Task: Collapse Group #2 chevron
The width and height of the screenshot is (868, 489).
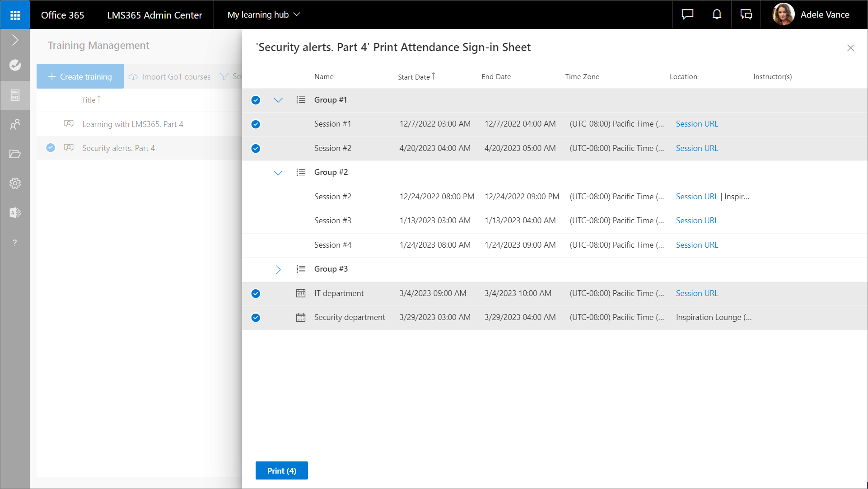Action: [278, 173]
